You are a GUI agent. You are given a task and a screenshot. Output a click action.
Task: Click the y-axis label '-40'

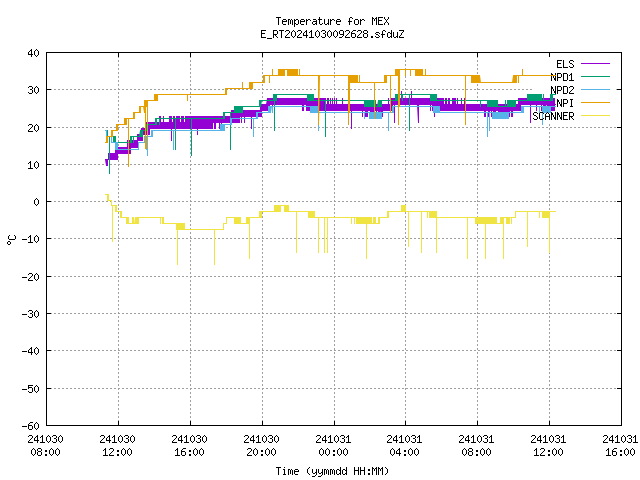pyautogui.click(x=31, y=351)
